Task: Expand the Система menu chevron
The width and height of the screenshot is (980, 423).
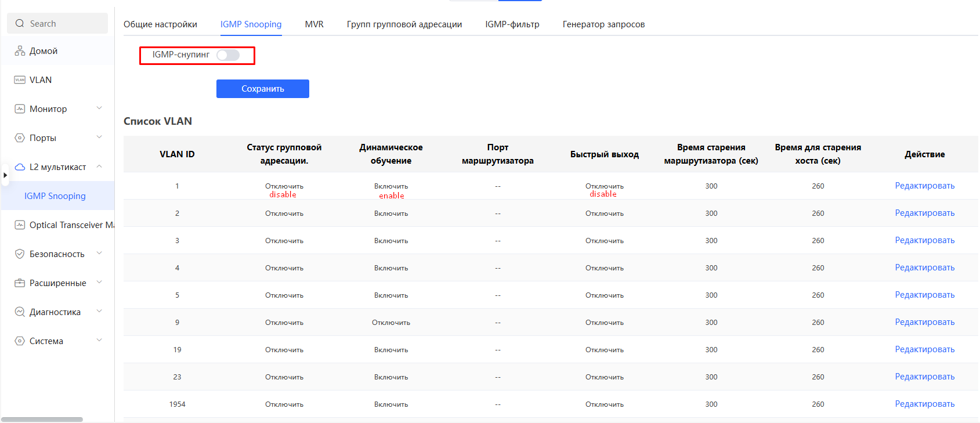Action: click(99, 341)
